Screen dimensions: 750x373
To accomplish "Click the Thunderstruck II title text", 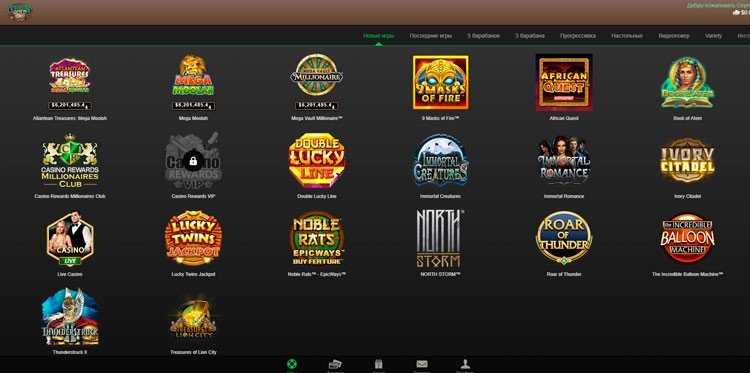I will point(70,352).
